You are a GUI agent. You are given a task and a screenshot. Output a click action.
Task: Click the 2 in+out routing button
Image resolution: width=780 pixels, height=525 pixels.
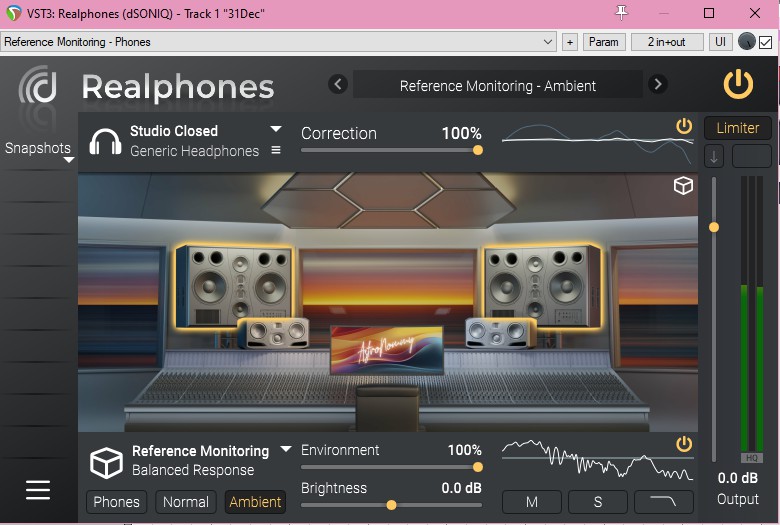coord(667,42)
